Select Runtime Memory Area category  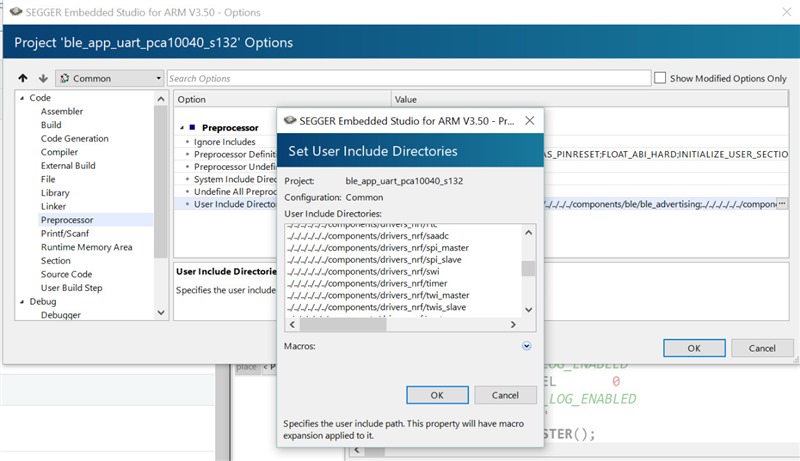click(x=86, y=247)
